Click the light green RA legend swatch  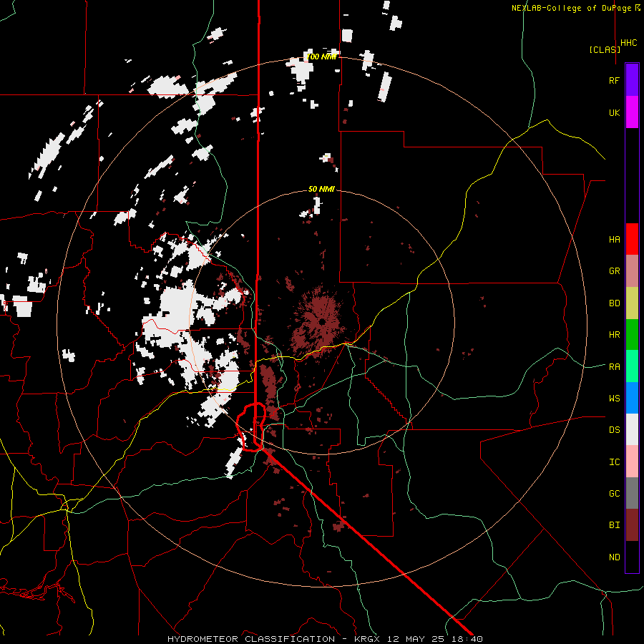point(632,366)
